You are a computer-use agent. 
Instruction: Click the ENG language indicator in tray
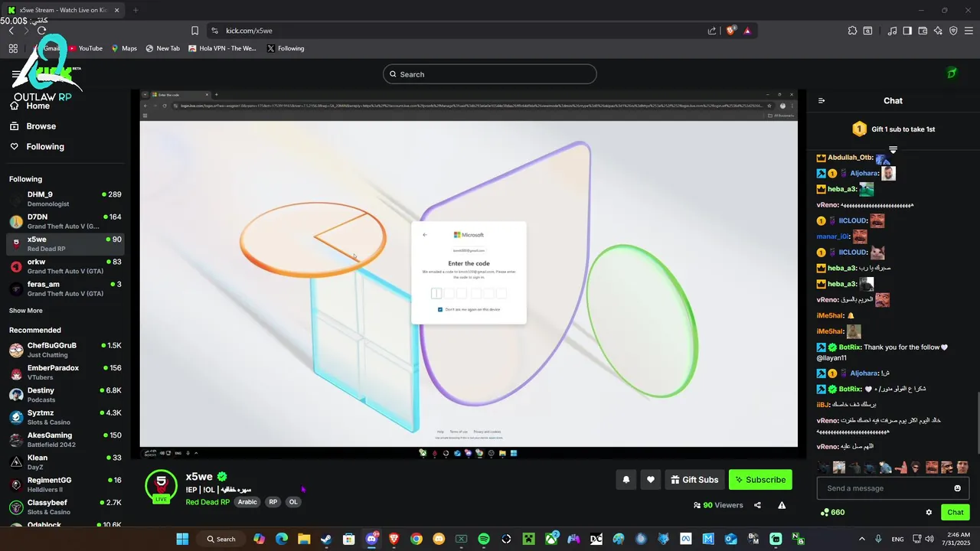[x=897, y=539]
